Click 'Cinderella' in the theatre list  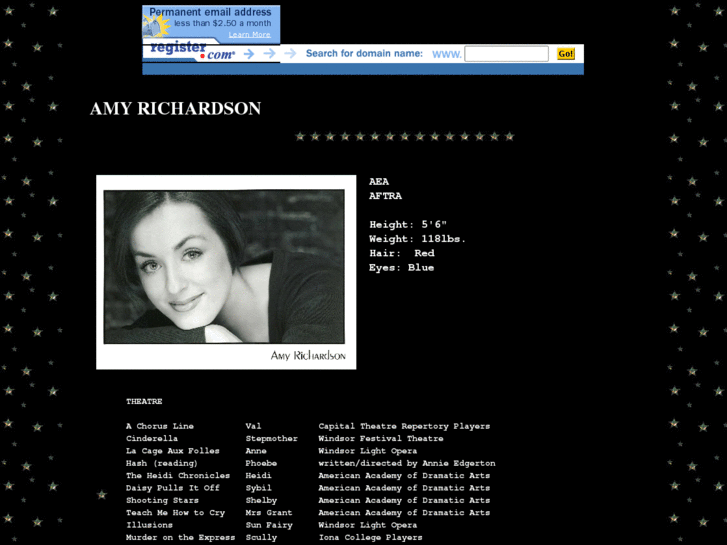(152, 439)
